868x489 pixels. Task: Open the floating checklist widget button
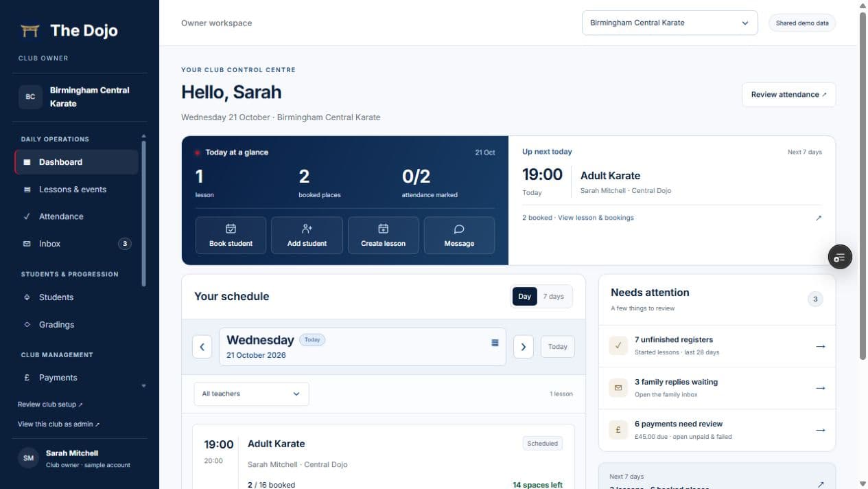click(840, 258)
